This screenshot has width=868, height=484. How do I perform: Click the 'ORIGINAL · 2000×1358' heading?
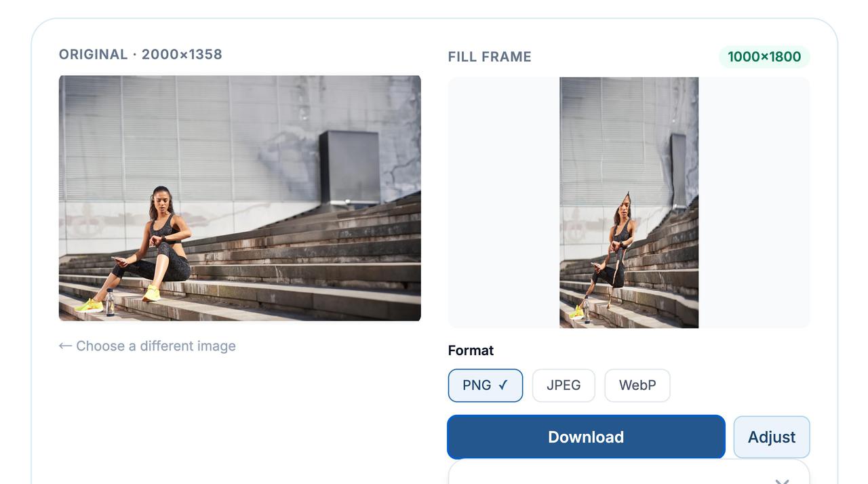click(140, 54)
